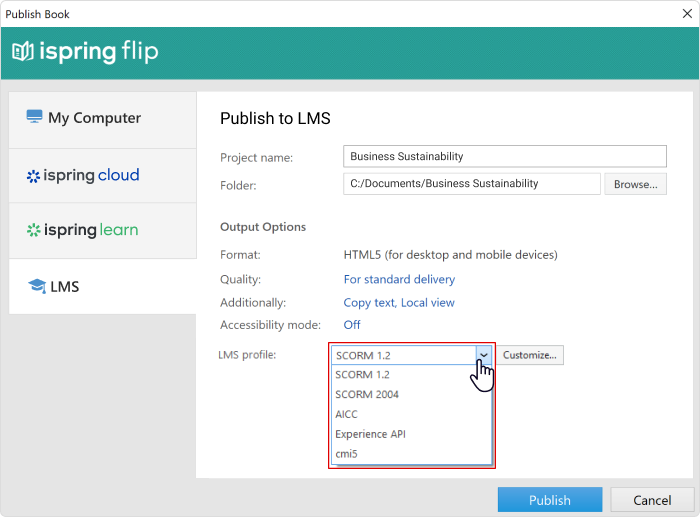Click the LMS profile: label
The image size is (700, 517).
point(247,355)
